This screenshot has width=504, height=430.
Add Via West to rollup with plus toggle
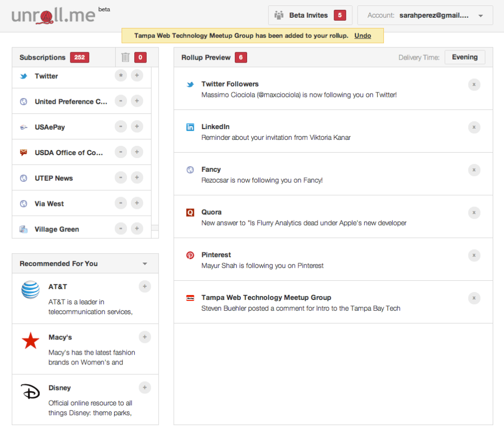click(x=137, y=203)
